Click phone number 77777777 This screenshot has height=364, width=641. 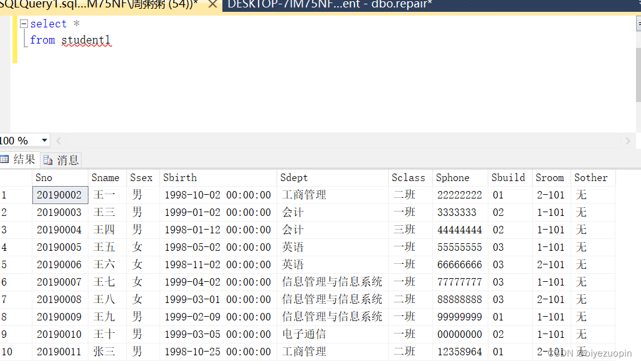click(x=460, y=282)
